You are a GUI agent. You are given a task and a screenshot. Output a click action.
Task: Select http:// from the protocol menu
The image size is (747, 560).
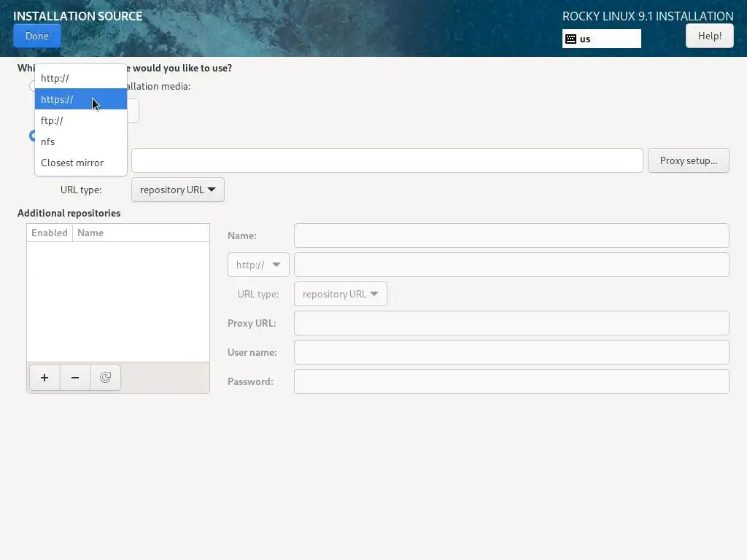[81, 78]
